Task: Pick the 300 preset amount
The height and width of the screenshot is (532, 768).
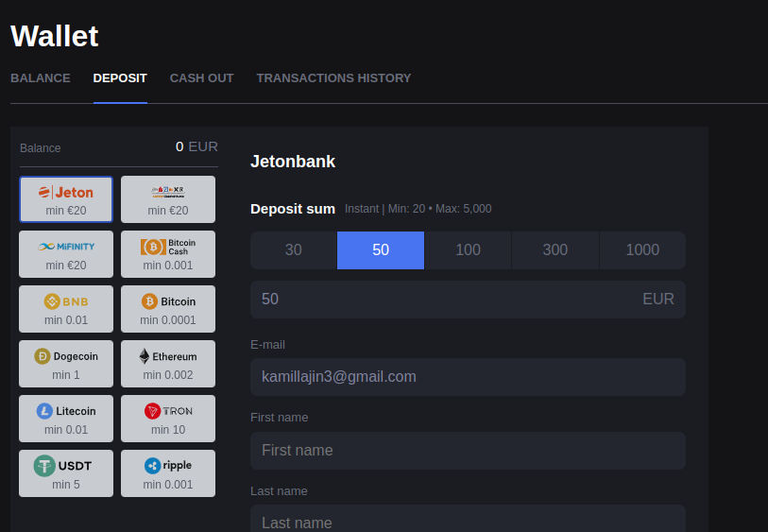Action: pyautogui.click(x=555, y=250)
